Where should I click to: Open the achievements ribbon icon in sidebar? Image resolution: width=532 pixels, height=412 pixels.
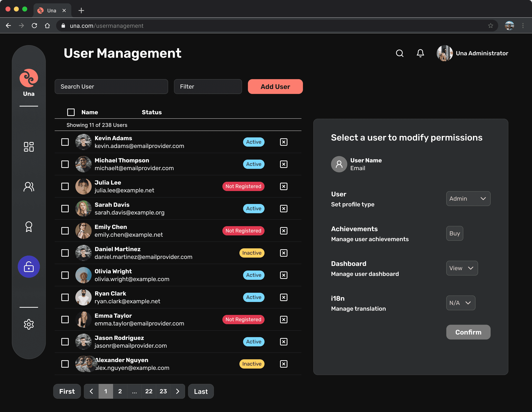click(x=29, y=227)
